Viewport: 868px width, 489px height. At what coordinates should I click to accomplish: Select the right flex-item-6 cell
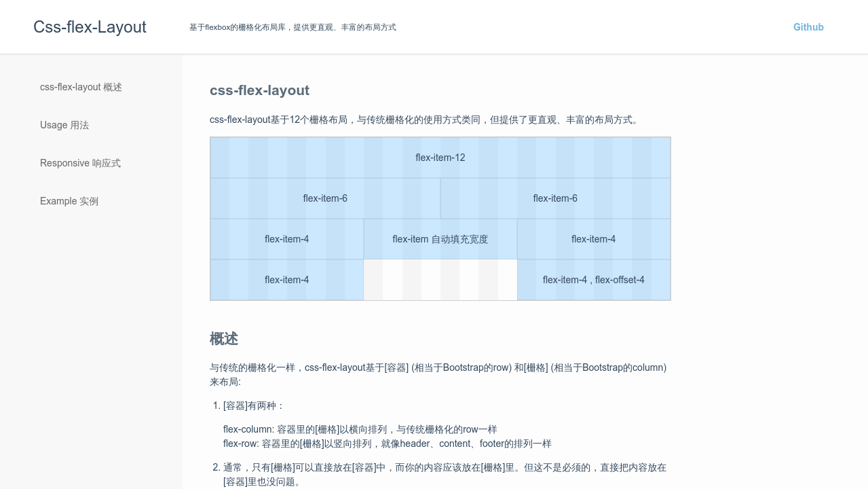click(555, 198)
